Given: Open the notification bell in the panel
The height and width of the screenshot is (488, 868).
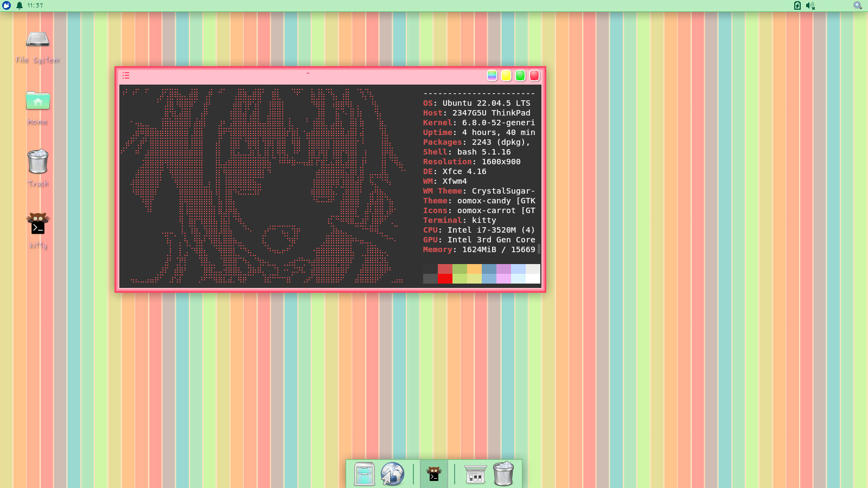Looking at the screenshot, I should coord(20,5).
